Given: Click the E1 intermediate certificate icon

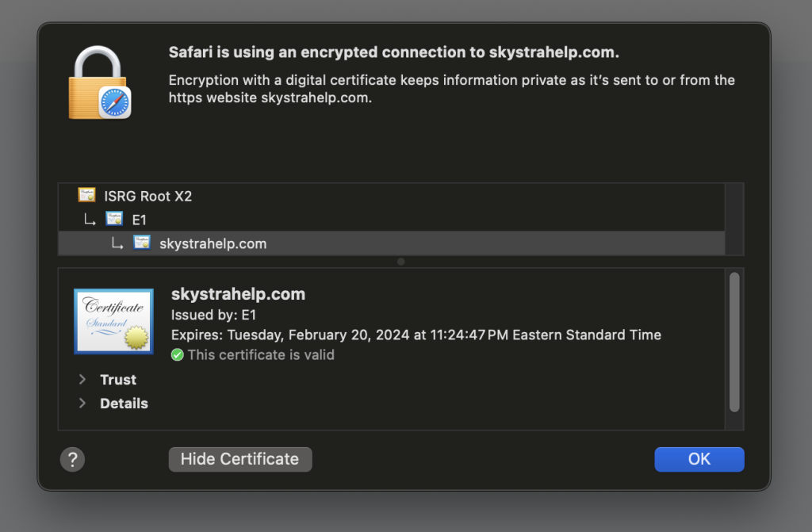Looking at the screenshot, I should [x=114, y=220].
